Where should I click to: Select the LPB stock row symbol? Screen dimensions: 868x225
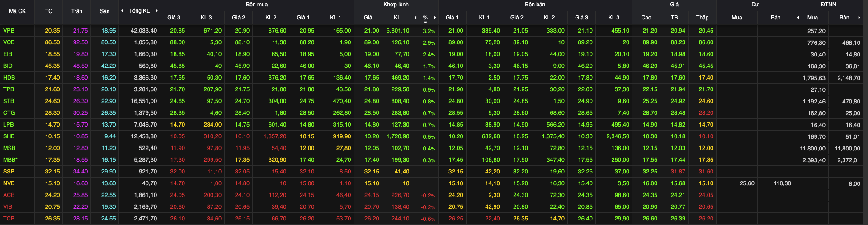coord(9,125)
